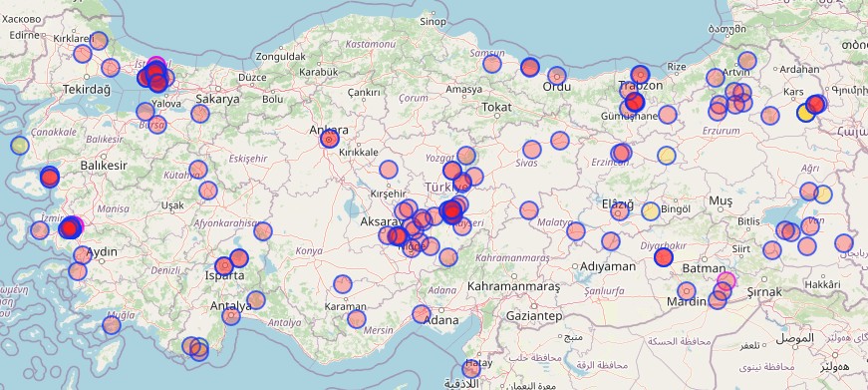The image size is (868, 390).
Task: Click the red marker at Ankara
Action: 330,139
